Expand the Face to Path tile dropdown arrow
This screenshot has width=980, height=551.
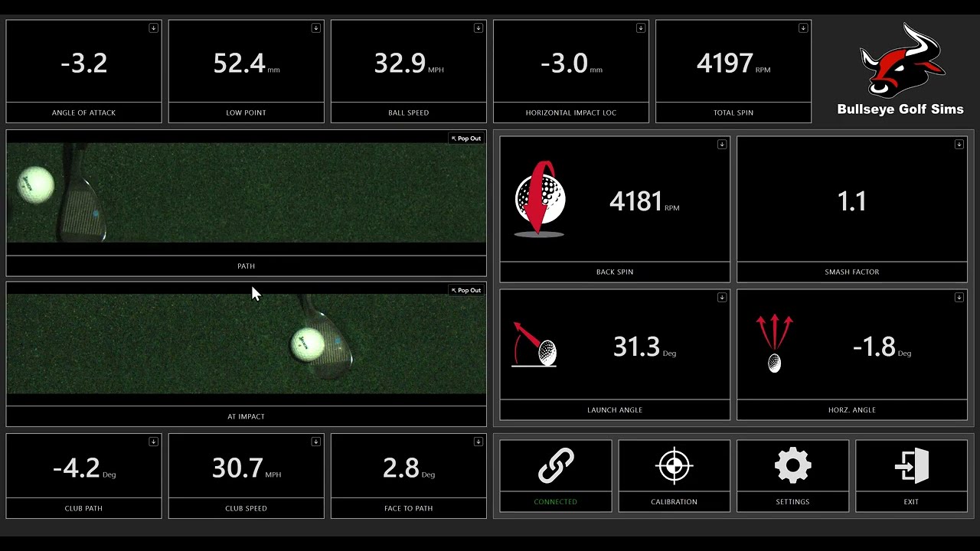coord(478,442)
